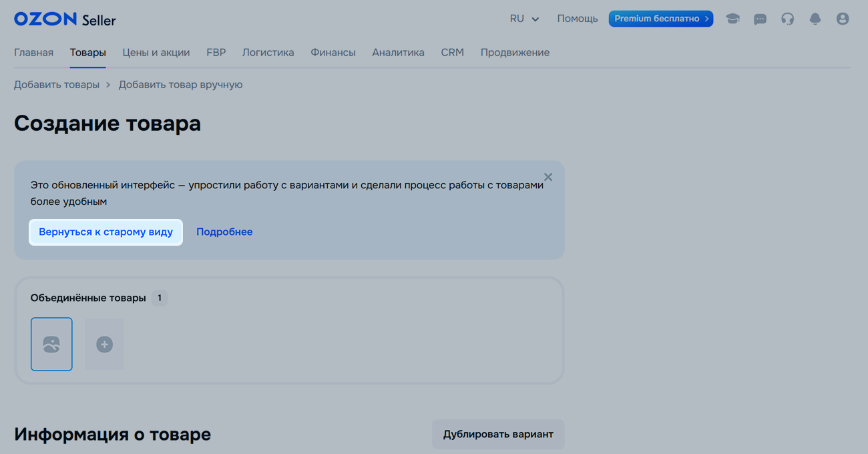Click the Подробнее link

(224, 232)
